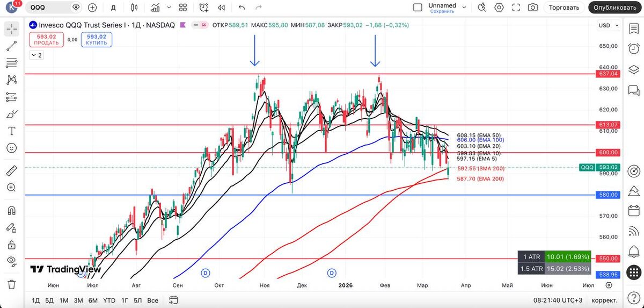Toggle magnet mode for drawings
This screenshot has width=644, height=308.
click(11, 211)
